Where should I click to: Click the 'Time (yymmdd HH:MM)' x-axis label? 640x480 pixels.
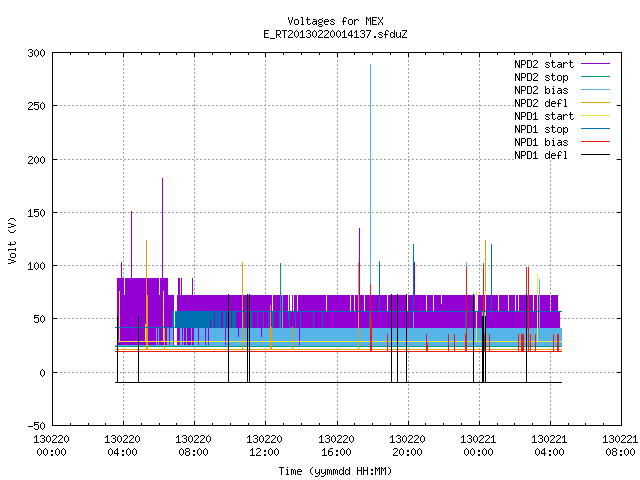pyautogui.click(x=335, y=471)
